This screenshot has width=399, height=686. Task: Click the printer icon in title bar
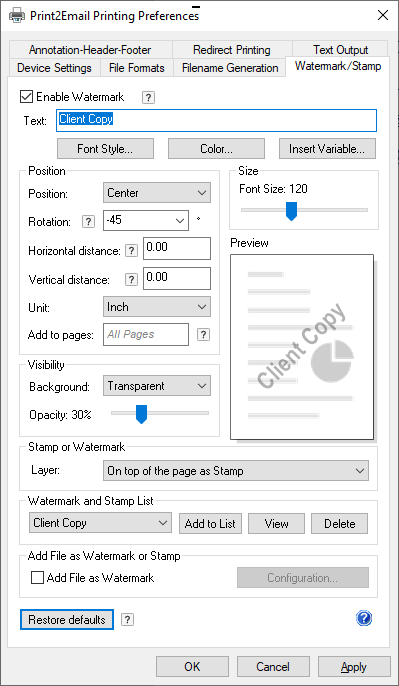coord(17,16)
